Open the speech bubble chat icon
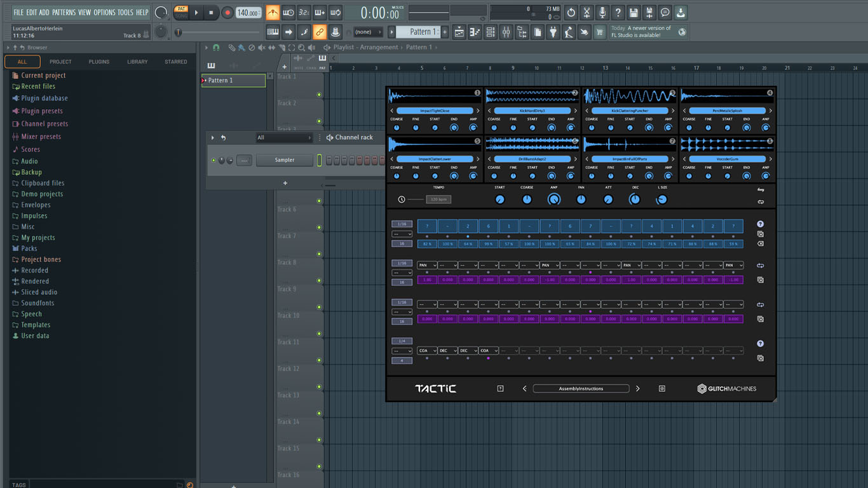Viewport: 868px width, 488px height. [665, 12]
